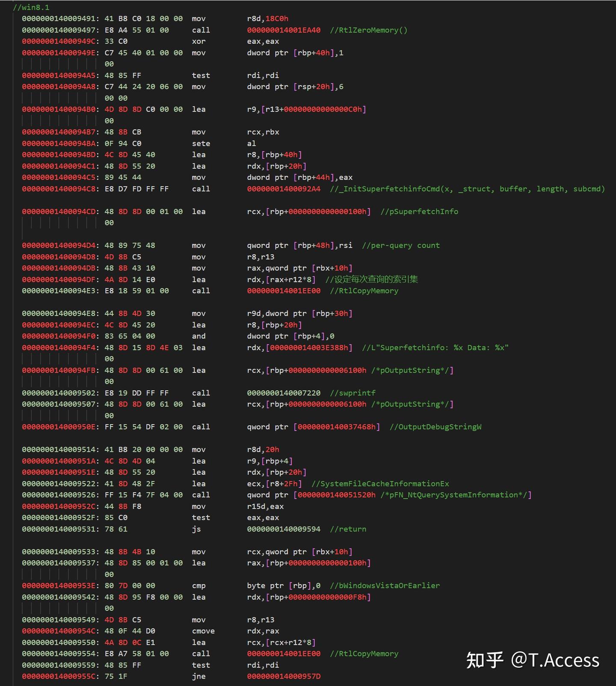This screenshot has width=616, height=686.
Task: Click the //per-query count comment
Action: (x=400, y=245)
